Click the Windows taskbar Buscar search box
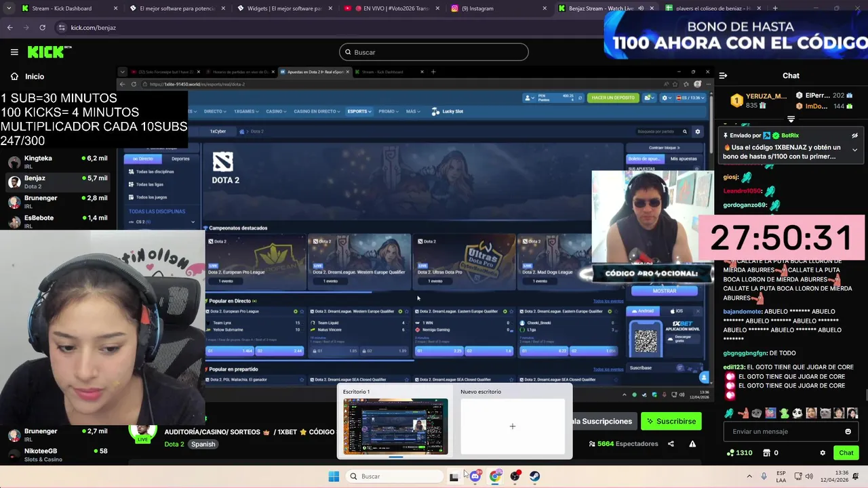Image resolution: width=868 pixels, height=488 pixels. [x=395, y=476]
